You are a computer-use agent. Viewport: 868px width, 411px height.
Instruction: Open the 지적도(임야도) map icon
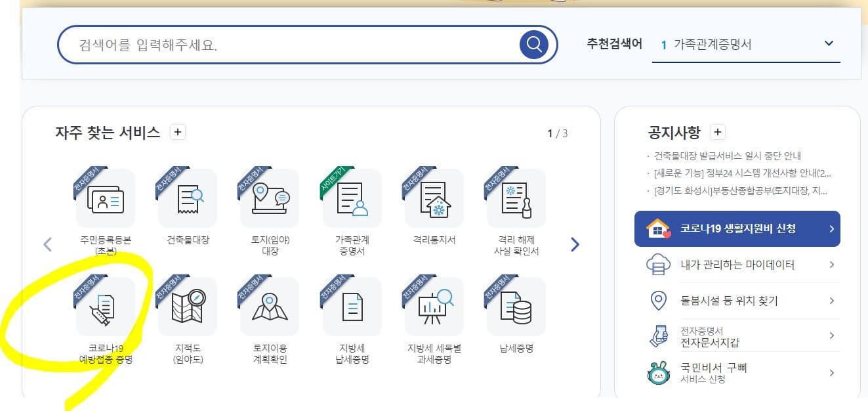tap(188, 307)
